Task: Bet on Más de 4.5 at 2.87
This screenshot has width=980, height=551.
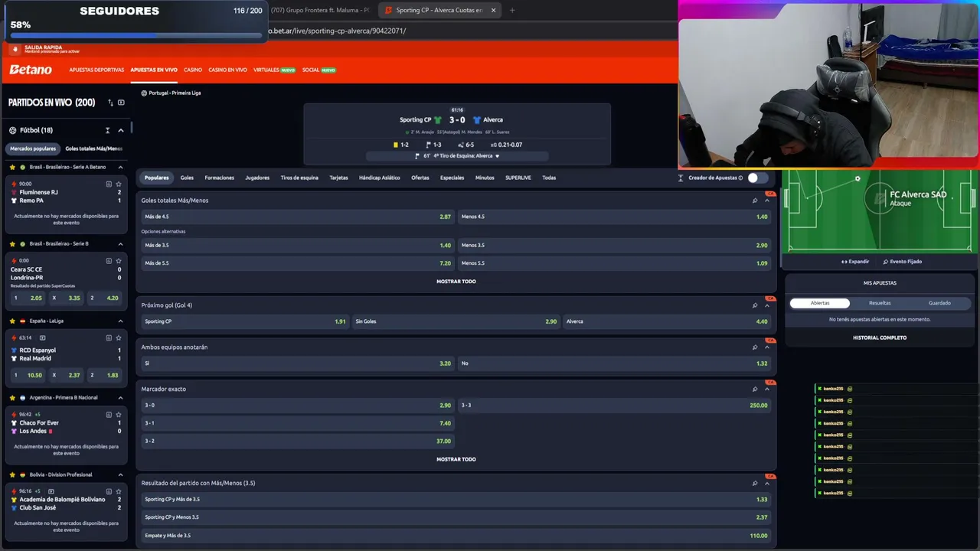Action: coord(298,217)
